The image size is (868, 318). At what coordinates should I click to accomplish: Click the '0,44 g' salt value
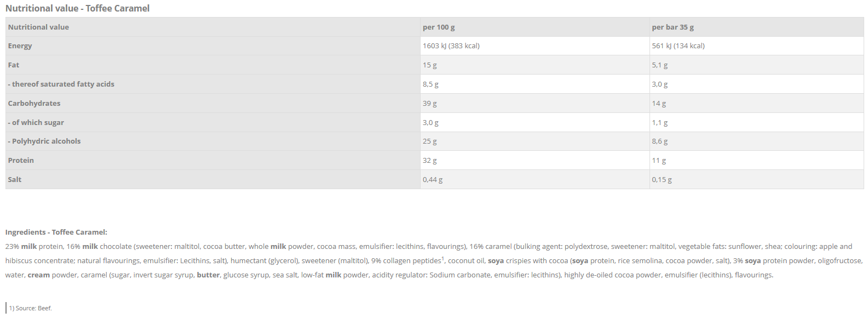click(x=433, y=180)
